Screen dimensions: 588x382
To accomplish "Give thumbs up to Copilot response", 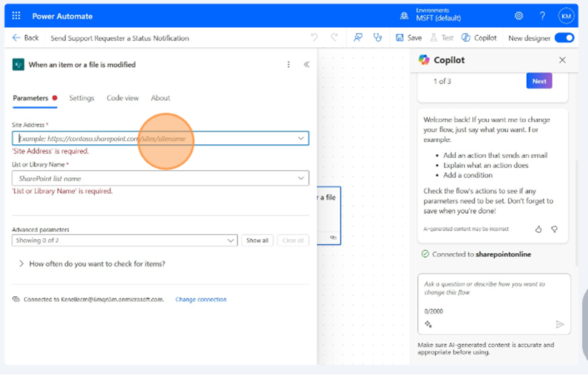I will coord(539,229).
